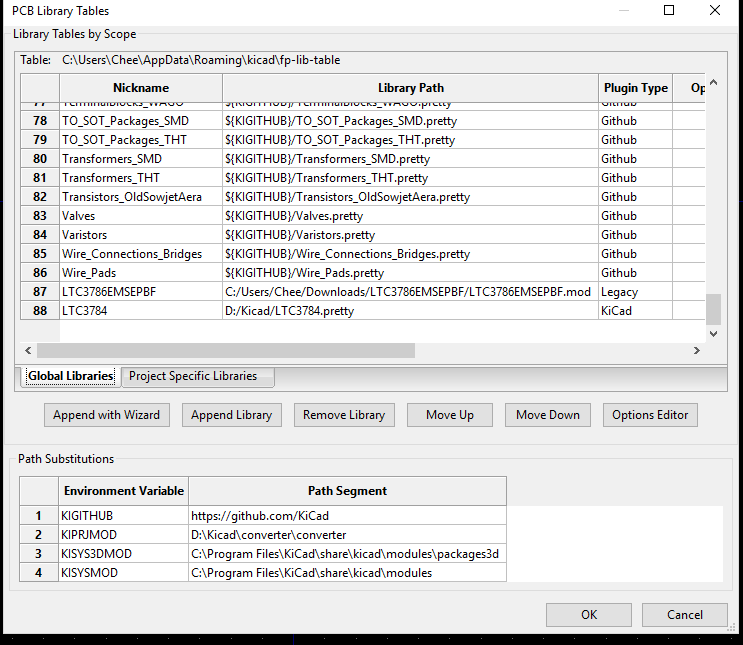Click the horizontal scrollbar thumb of library table
Screen dimensions: 743x645
point(226,350)
